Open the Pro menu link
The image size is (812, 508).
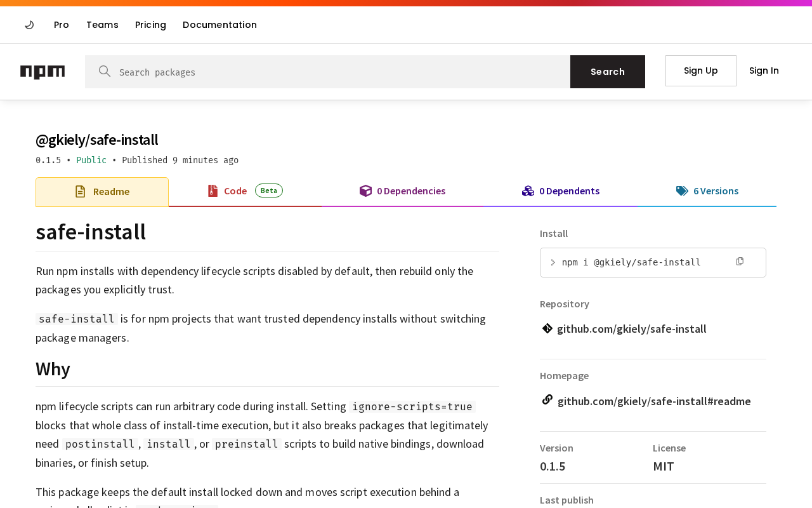point(62,25)
